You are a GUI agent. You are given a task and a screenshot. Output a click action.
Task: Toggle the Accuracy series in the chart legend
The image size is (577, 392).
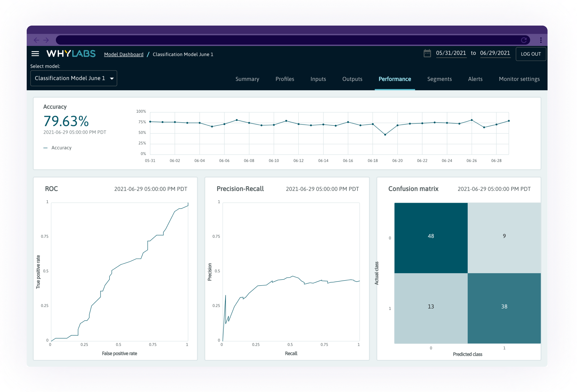click(x=57, y=148)
